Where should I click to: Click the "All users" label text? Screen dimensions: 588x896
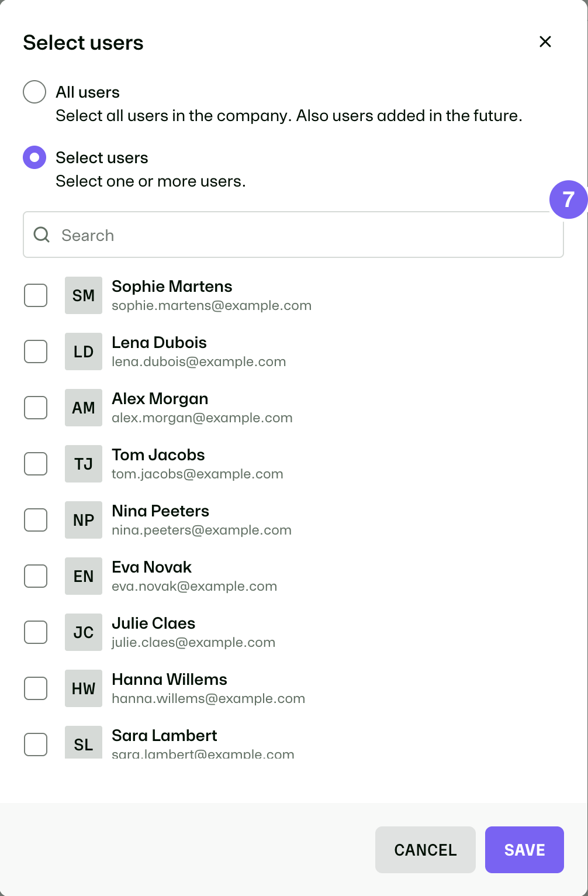coord(88,92)
